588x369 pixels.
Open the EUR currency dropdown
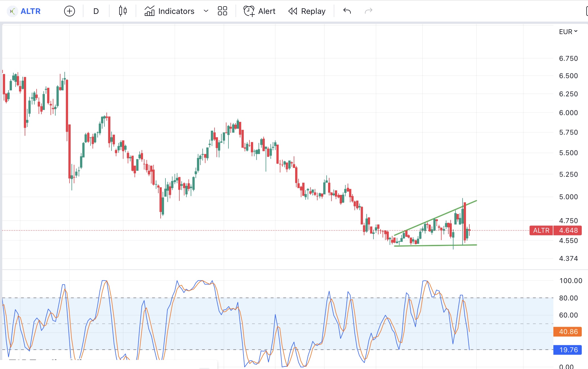(x=568, y=32)
